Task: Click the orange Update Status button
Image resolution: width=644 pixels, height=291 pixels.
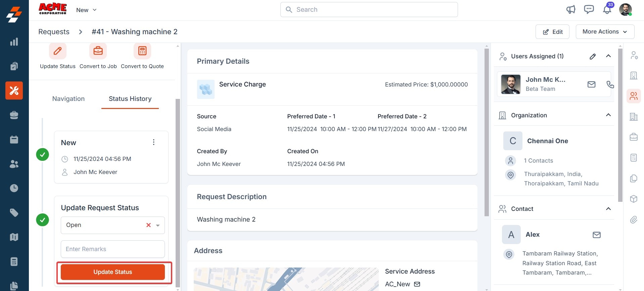Action: point(113,272)
